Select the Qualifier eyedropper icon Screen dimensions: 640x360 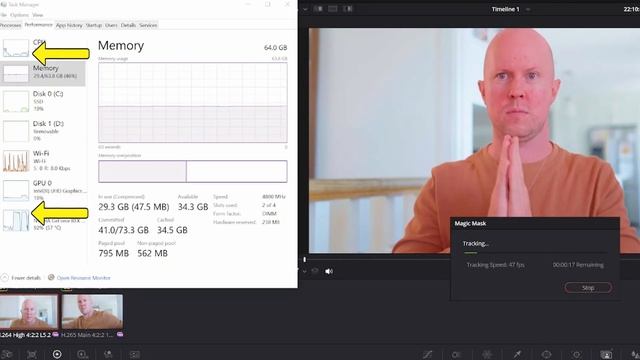517,354
